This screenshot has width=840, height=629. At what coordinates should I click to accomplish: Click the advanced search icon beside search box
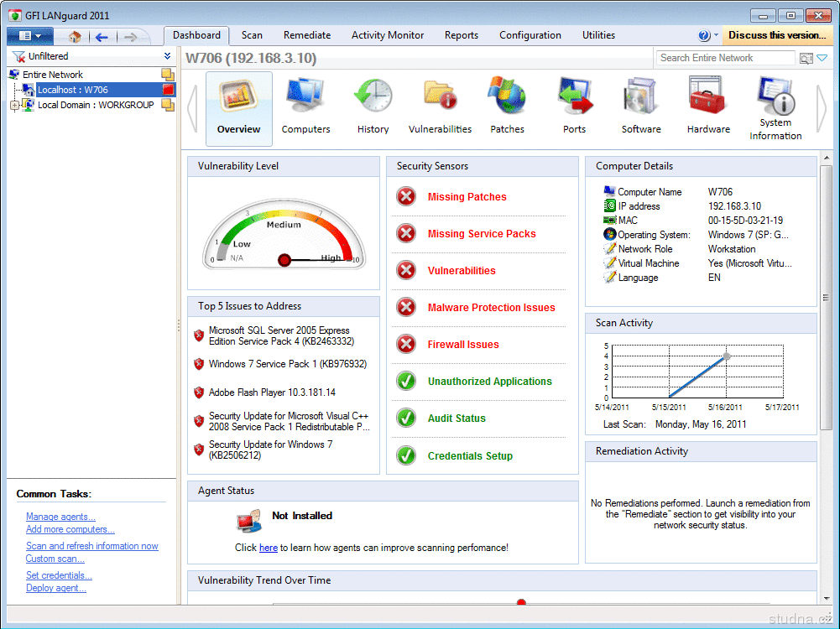pyautogui.click(x=806, y=58)
